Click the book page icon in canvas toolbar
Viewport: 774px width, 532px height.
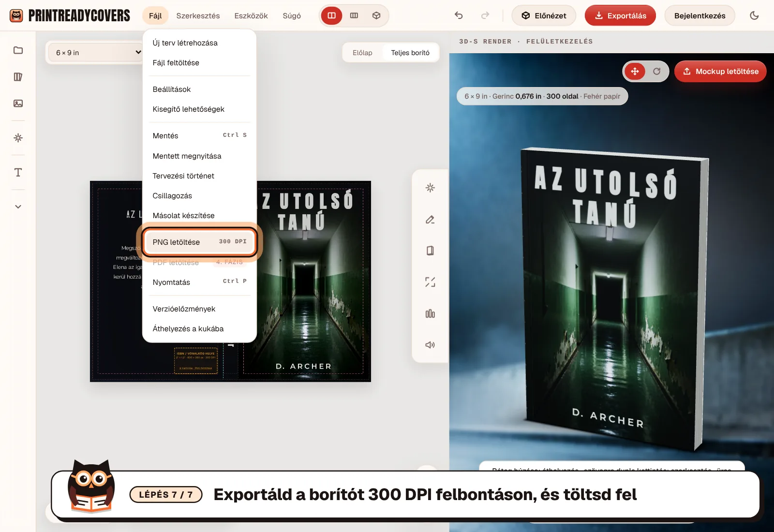pos(430,251)
